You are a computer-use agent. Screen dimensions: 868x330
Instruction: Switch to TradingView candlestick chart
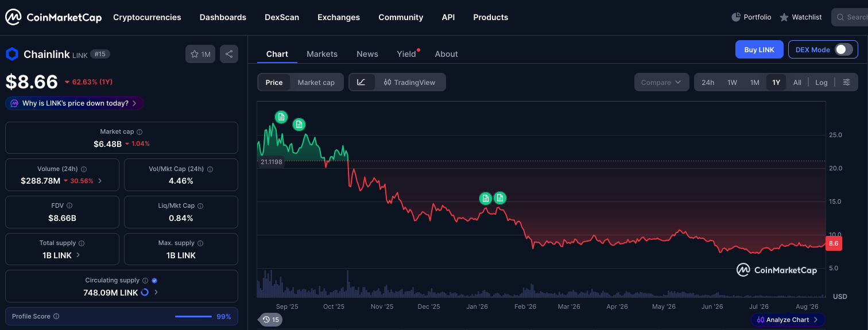click(x=410, y=82)
